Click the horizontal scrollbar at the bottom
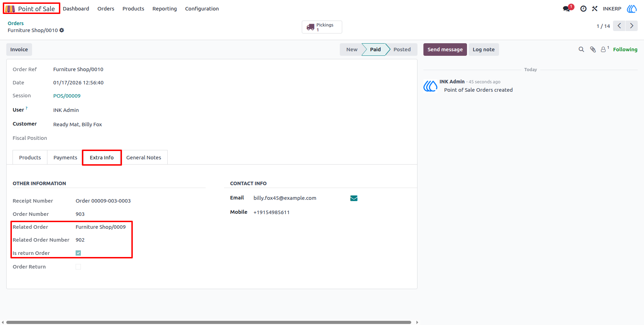 [x=209, y=322]
